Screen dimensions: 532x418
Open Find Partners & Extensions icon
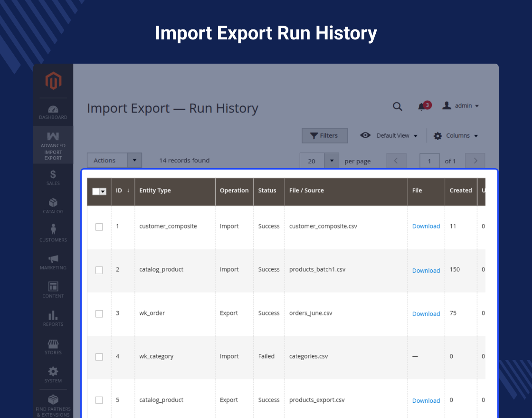(53, 399)
